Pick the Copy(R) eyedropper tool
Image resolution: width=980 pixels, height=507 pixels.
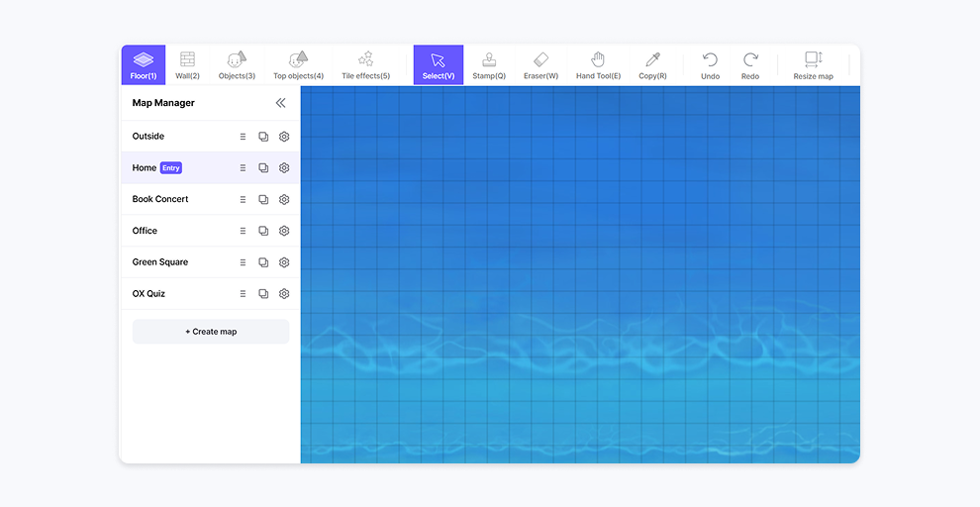pos(652,65)
